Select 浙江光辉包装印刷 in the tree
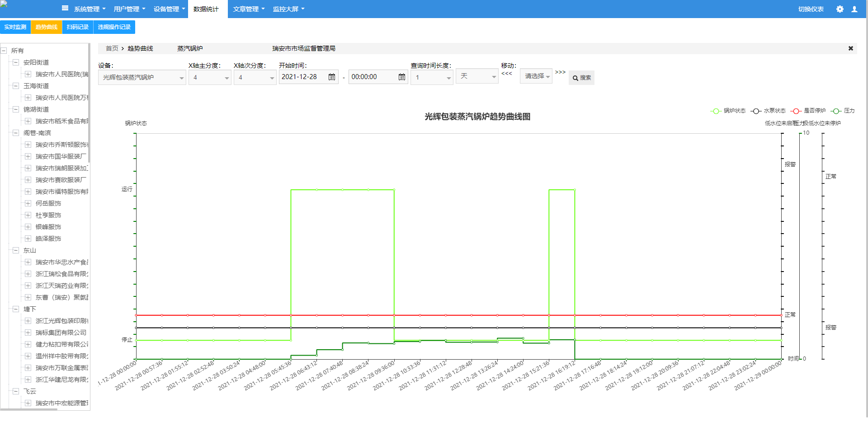868x422 pixels. pyautogui.click(x=62, y=321)
